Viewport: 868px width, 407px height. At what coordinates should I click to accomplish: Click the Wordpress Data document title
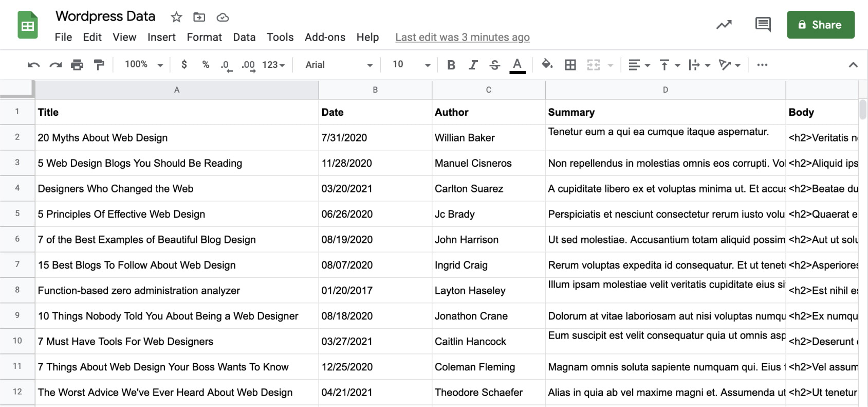click(x=105, y=16)
